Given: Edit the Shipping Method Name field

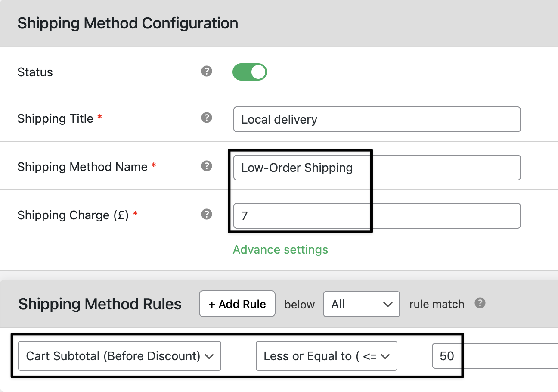Looking at the screenshot, I should click(x=377, y=168).
